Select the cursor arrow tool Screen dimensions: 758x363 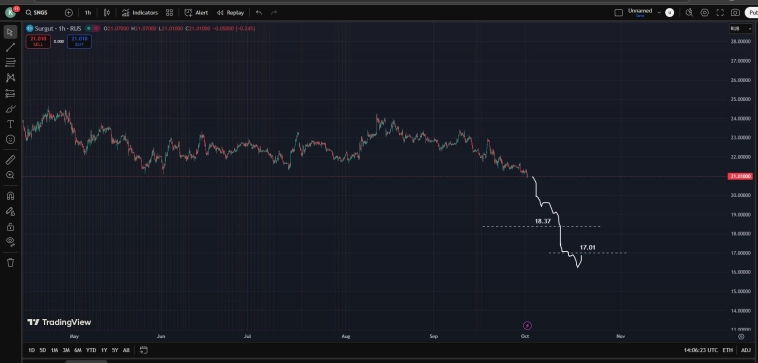pos(10,32)
